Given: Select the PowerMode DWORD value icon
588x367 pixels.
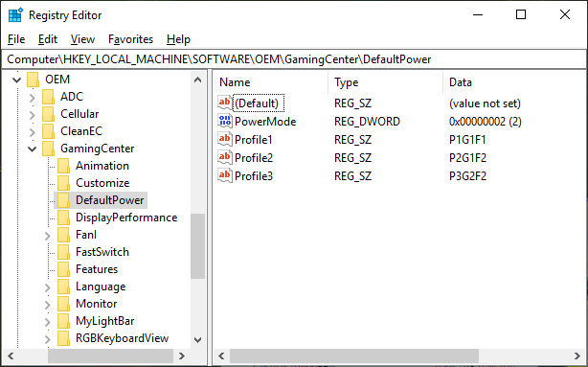Looking at the screenshot, I should [225, 121].
